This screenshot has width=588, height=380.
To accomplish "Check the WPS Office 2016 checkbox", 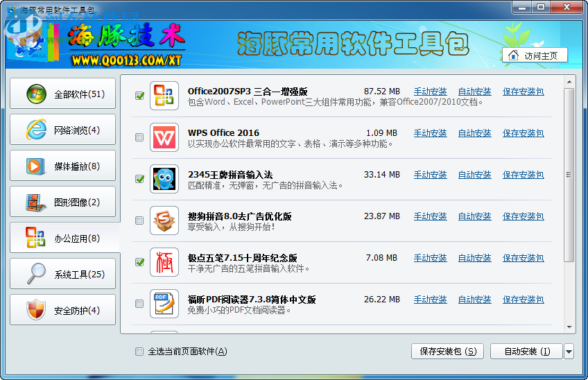I will 139,137.
